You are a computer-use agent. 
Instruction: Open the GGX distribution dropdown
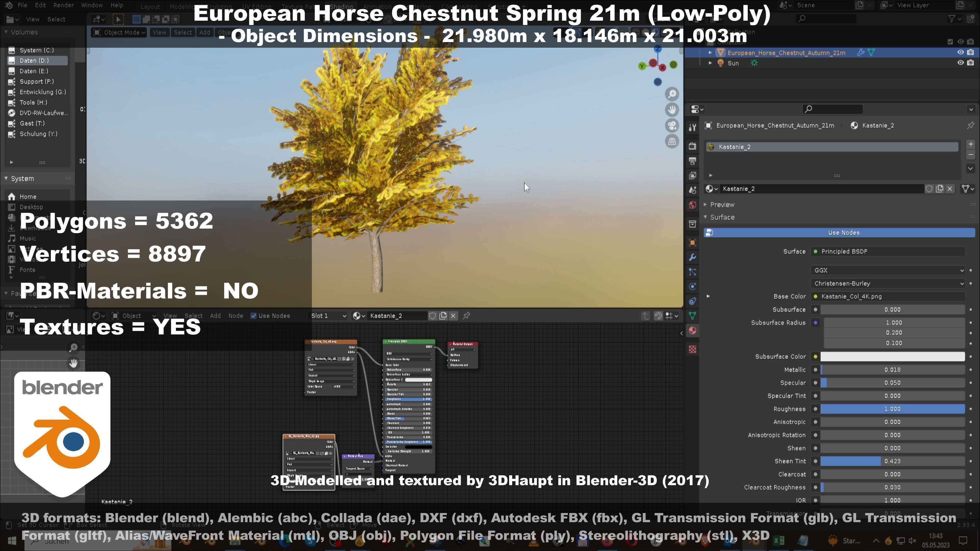(x=888, y=270)
